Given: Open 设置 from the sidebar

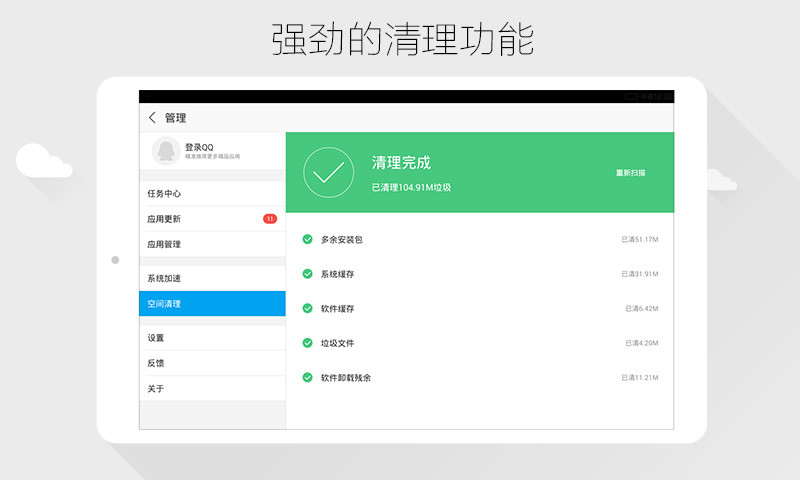Looking at the screenshot, I should click(x=156, y=338).
